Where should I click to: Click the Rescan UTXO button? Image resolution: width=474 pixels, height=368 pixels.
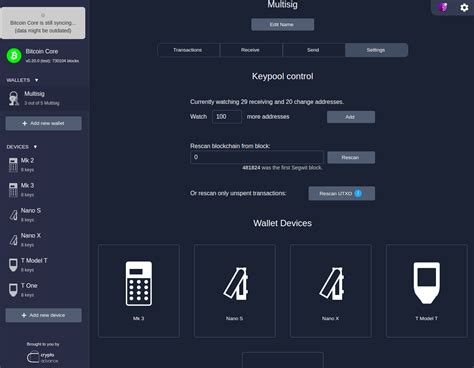click(342, 193)
